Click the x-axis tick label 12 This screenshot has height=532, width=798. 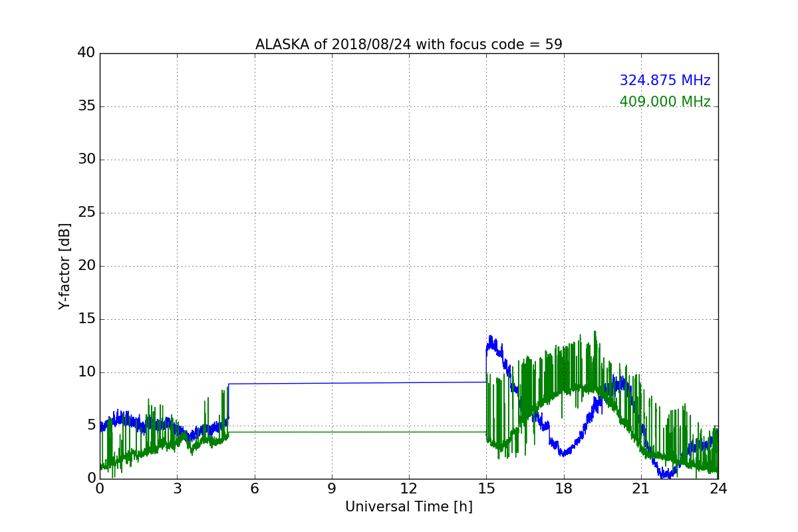(408, 489)
